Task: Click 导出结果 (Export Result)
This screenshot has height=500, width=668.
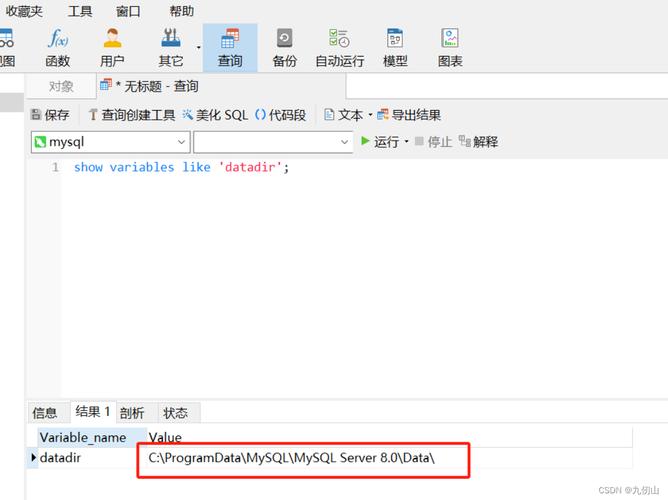Action: coord(409,115)
